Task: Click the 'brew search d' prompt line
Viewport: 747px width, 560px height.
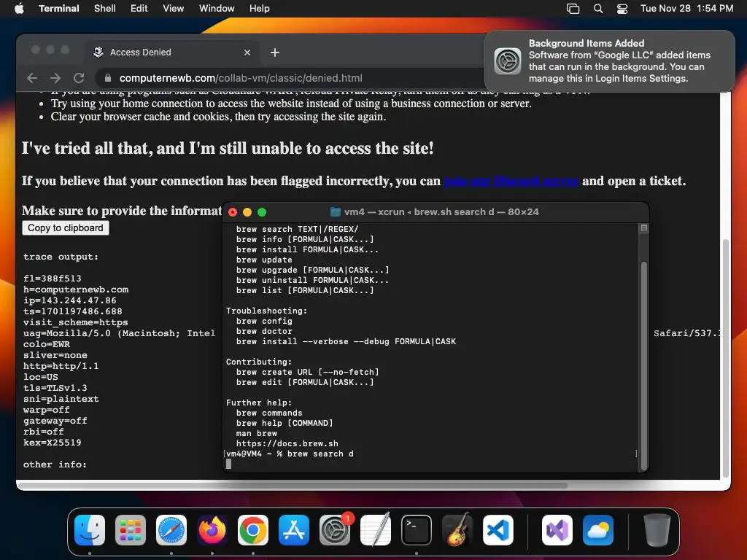Action: tap(290, 454)
